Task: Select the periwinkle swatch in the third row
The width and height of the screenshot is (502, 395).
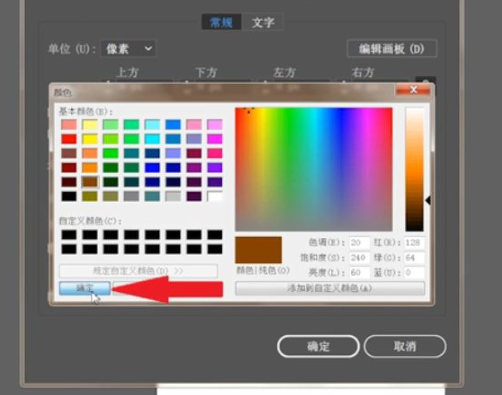Action: 173,153
